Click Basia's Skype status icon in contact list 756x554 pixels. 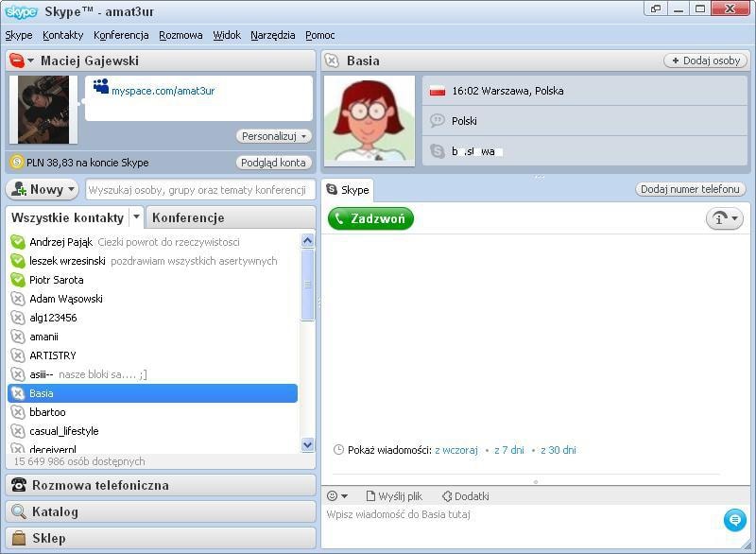(x=19, y=393)
